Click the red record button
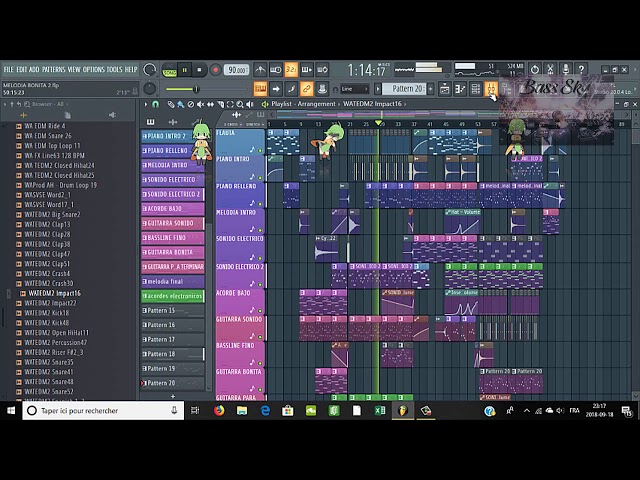This screenshot has height=480, width=640. pos(215,70)
